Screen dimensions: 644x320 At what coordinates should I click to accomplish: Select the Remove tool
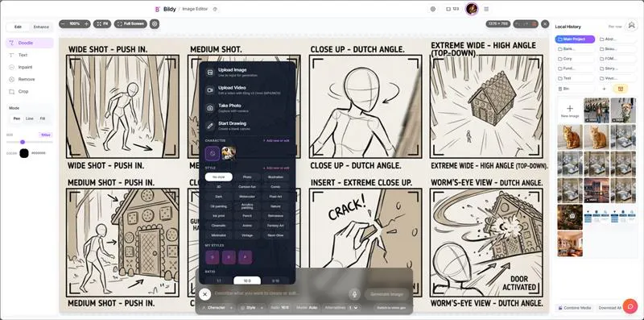[x=30, y=79]
